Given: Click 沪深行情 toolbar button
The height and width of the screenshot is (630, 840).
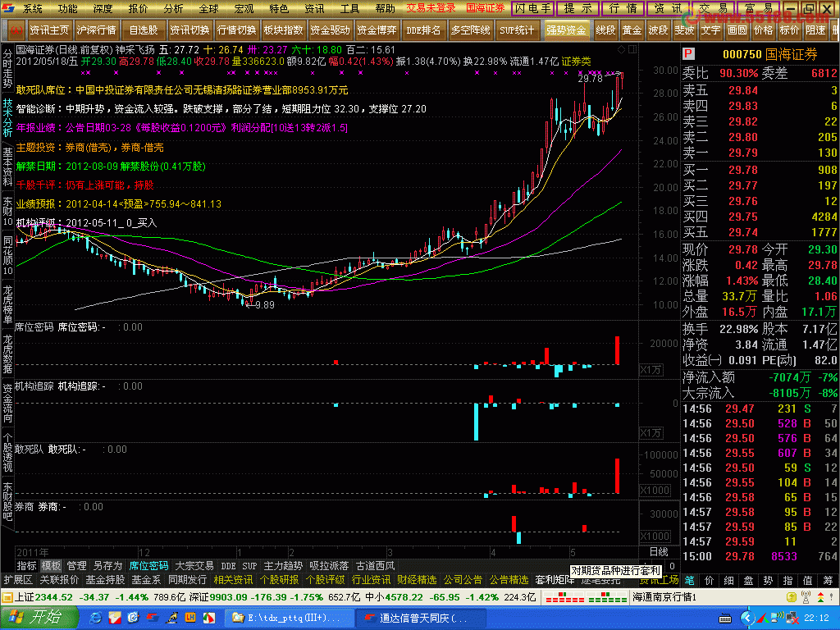Looking at the screenshot, I should pyautogui.click(x=96, y=30).
